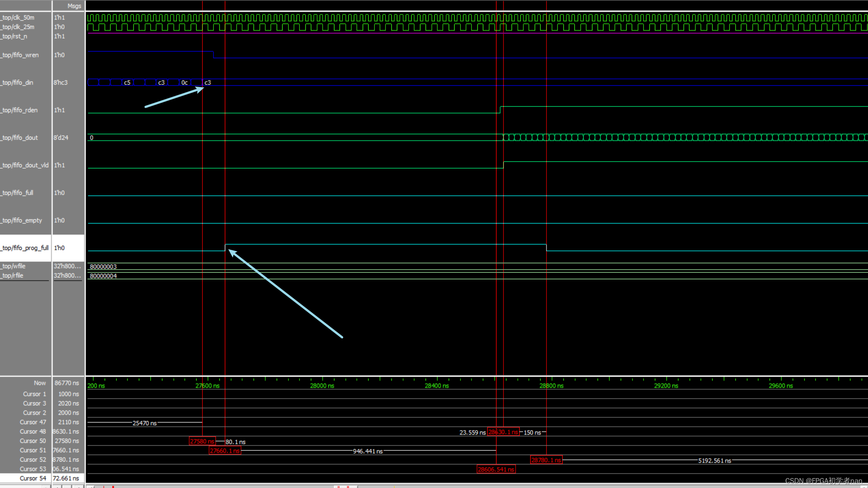Click the 80.1 ns cursor delta label
868x488 pixels.
pyautogui.click(x=236, y=442)
